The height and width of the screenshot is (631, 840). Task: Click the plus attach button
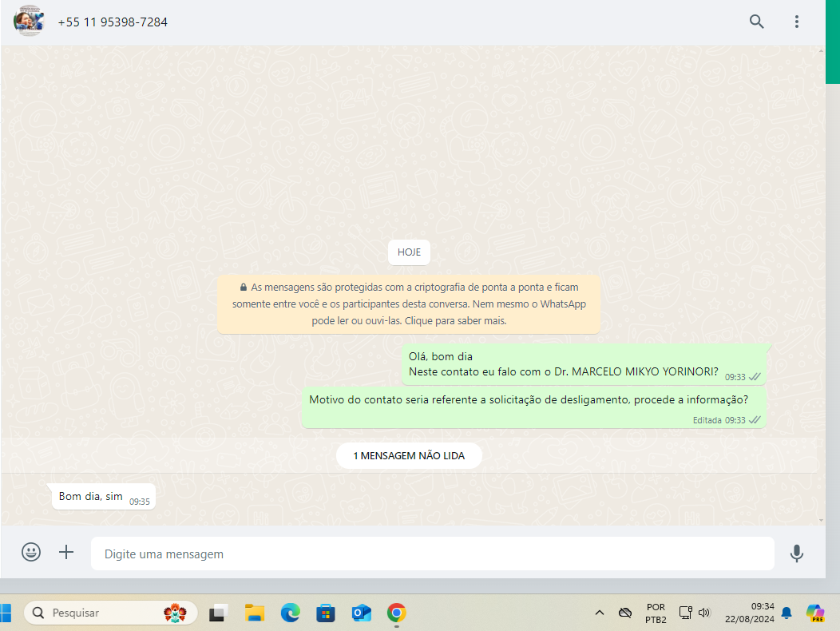pyautogui.click(x=66, y=552)
